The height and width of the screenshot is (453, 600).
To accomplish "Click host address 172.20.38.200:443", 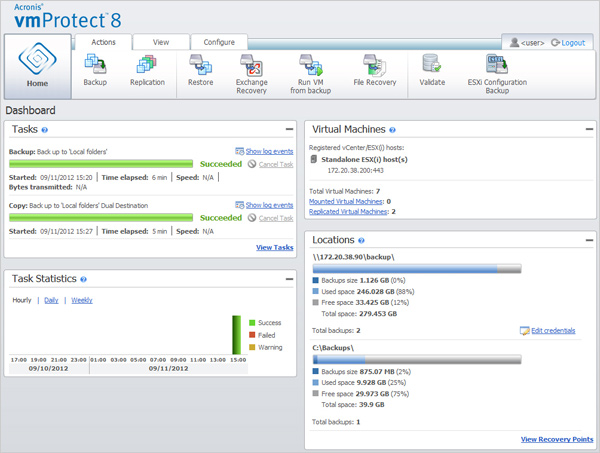I will tap(355, 170).
